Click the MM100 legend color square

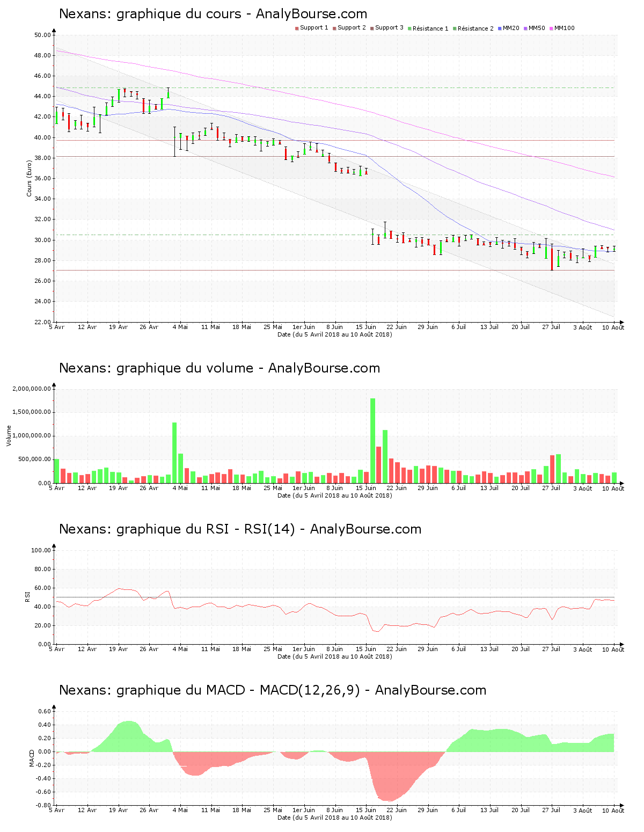point(551,28)
